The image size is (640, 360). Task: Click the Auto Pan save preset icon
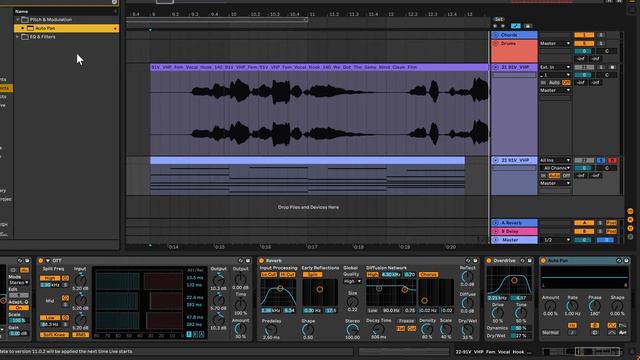coord(626,260)
